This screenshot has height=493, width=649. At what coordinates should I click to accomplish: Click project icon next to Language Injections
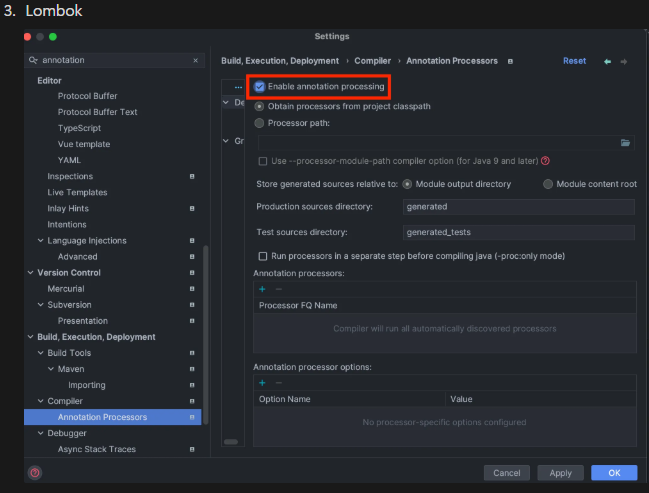(x=192, y=240)
